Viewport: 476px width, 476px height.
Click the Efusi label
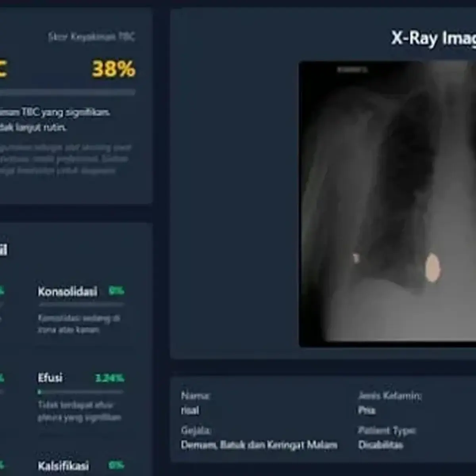coord(50,378)
